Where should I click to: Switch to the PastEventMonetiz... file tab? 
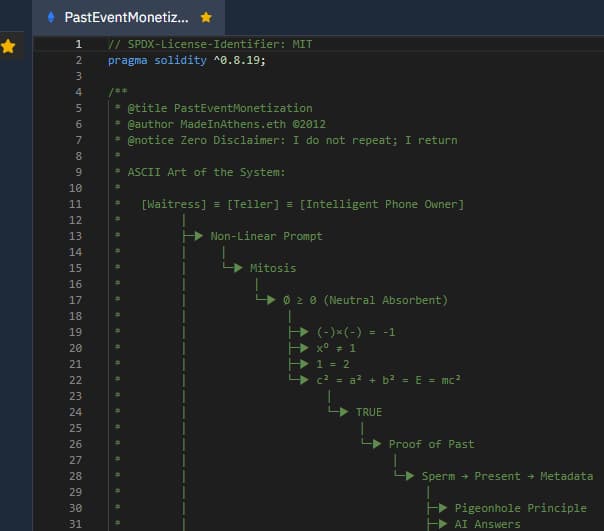125,17
